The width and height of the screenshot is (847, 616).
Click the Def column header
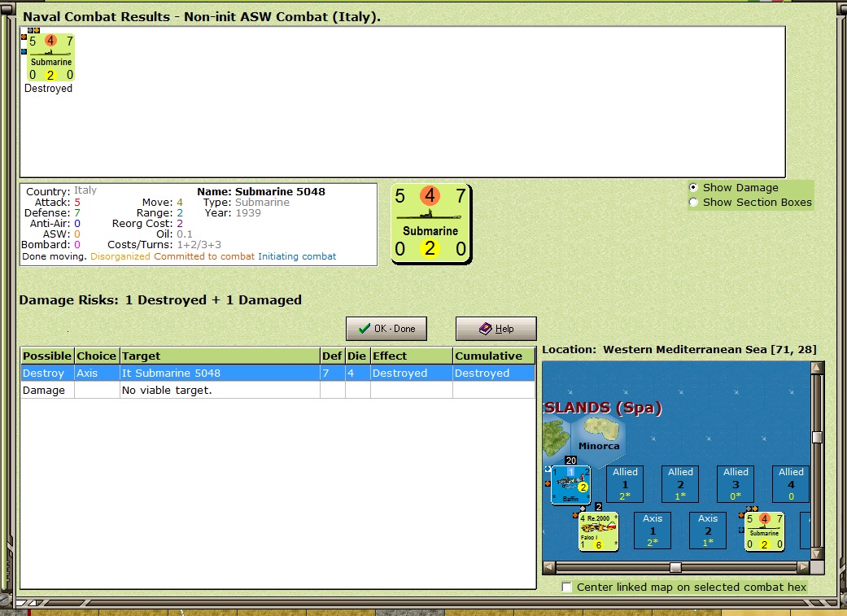pyautogui.click(x=333, y=356)
